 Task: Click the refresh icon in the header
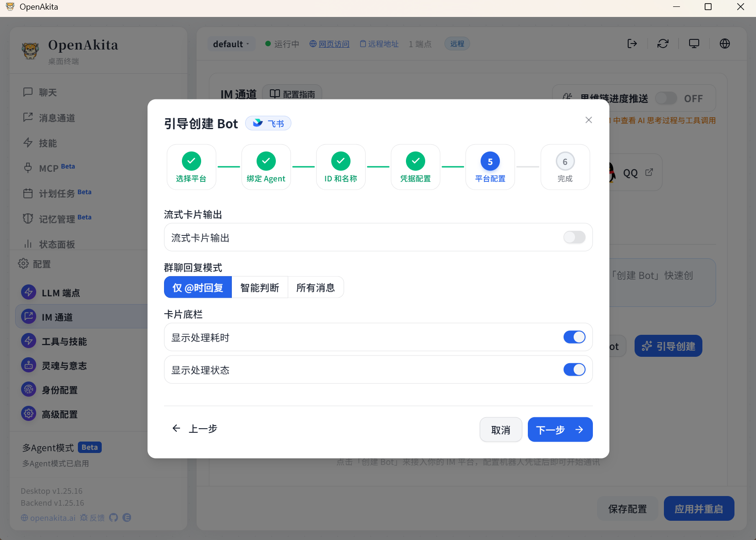click(x=663, y=44)
